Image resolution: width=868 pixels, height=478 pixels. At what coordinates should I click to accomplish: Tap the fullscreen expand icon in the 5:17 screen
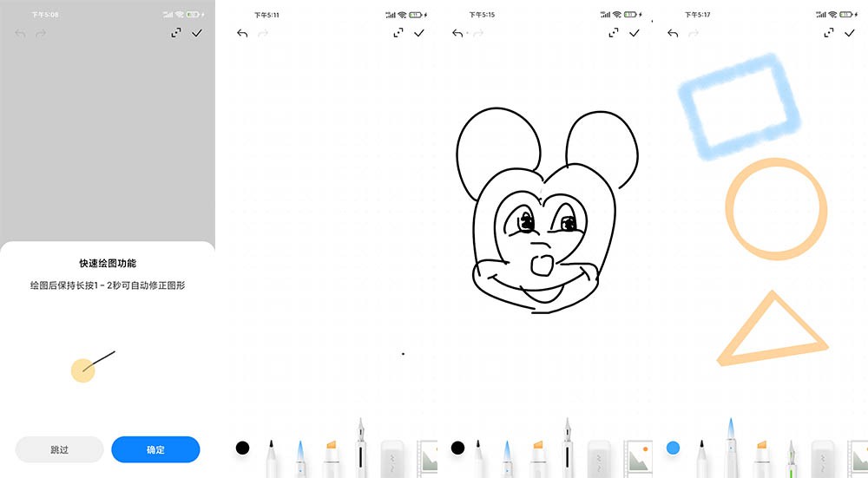coord(829,33)
